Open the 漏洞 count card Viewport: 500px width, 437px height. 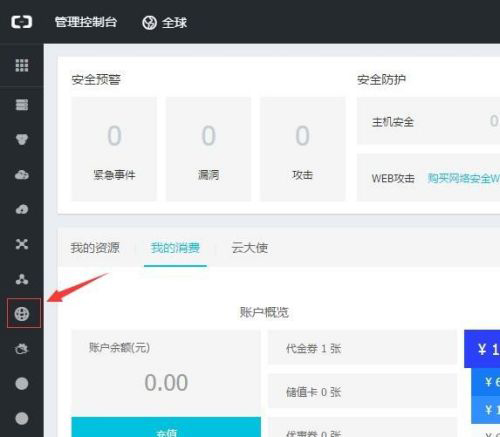point(208,149)
